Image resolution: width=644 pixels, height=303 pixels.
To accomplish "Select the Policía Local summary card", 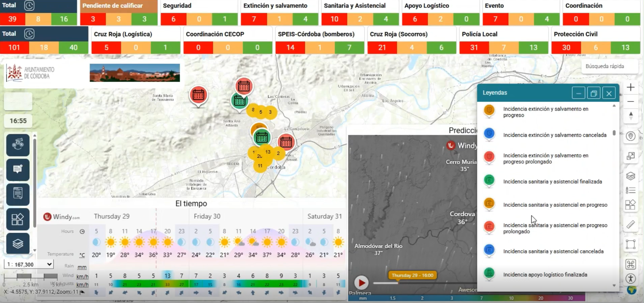I will pos(504,40).
